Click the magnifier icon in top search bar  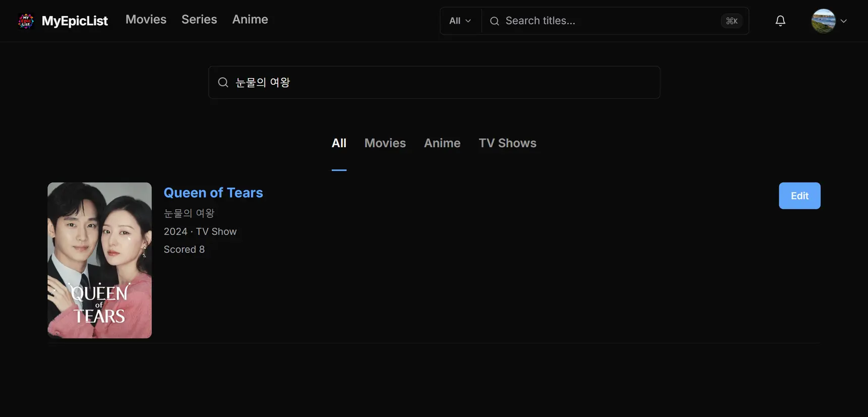point(495,21)
